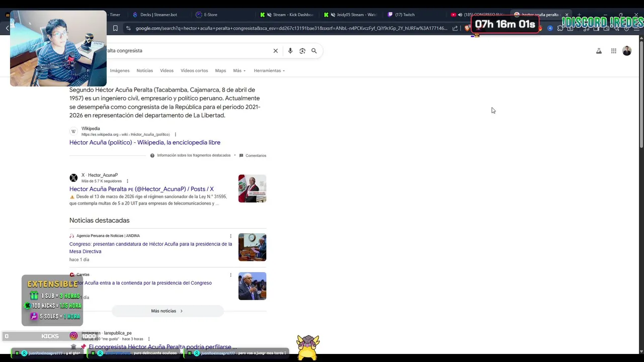Click the Comentarios feedback icon
This screenshot has width=644, height=362.
tap(242, 155)
